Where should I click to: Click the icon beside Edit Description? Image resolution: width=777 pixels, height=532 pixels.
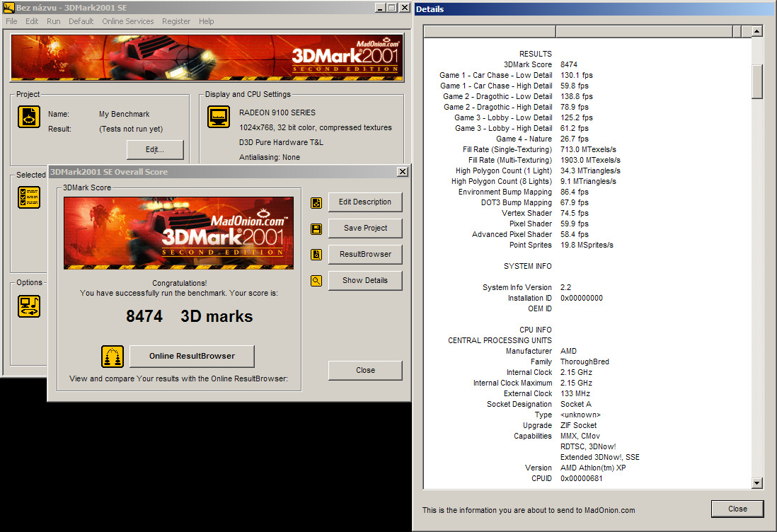tap(316, 202)
